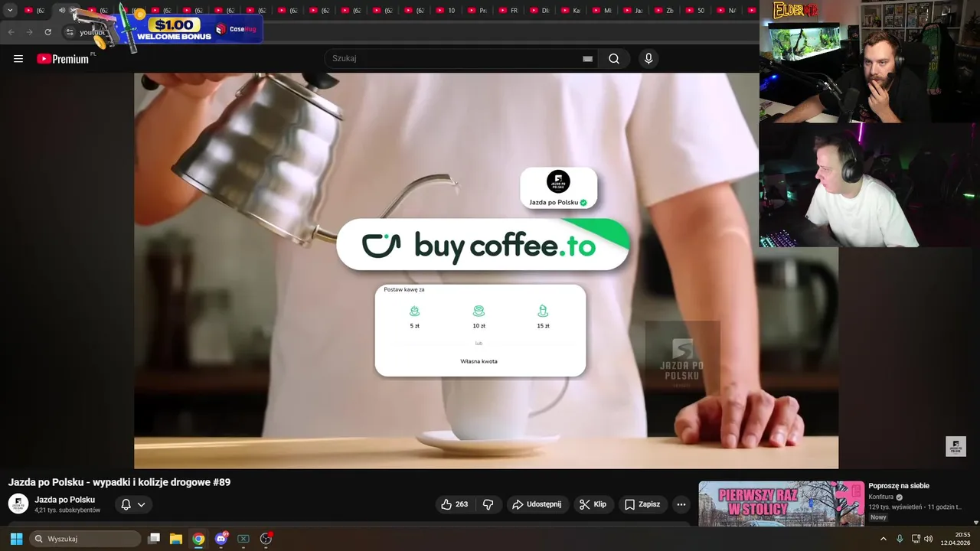
Task: Mute the active tab via speaker icon
Action: (62, 11)
